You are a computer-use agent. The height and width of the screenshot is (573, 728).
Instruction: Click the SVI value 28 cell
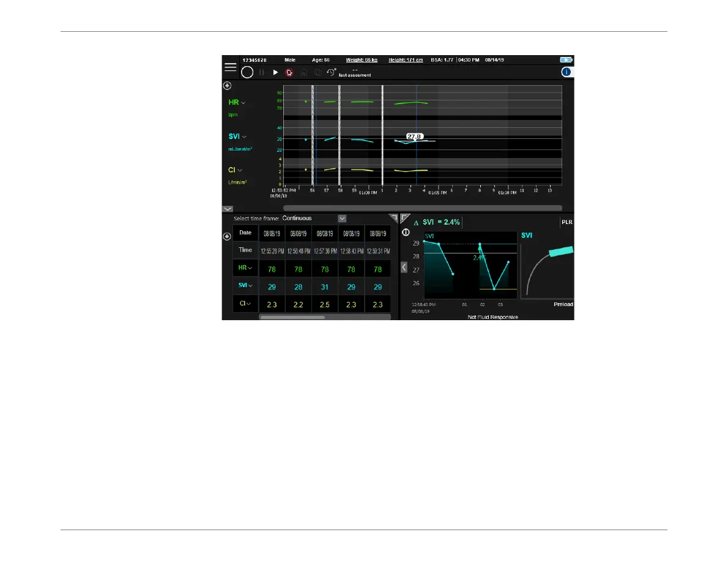[299, 287]
